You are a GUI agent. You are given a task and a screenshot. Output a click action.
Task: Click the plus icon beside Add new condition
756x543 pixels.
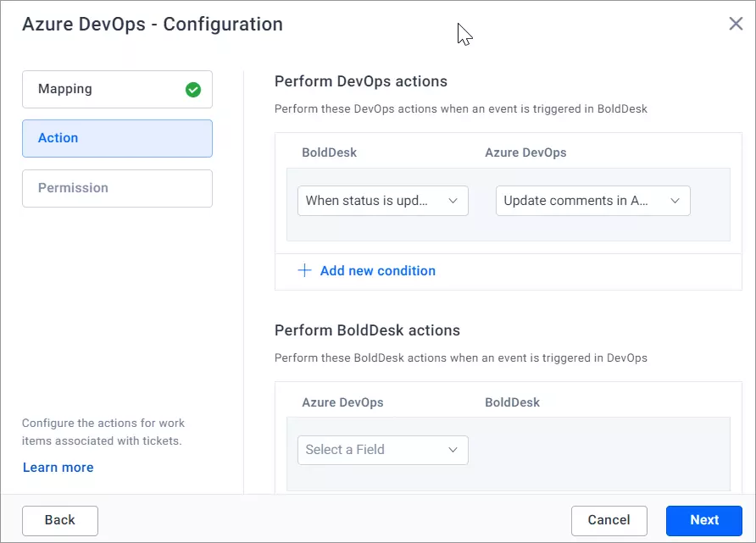pos(305,270)
